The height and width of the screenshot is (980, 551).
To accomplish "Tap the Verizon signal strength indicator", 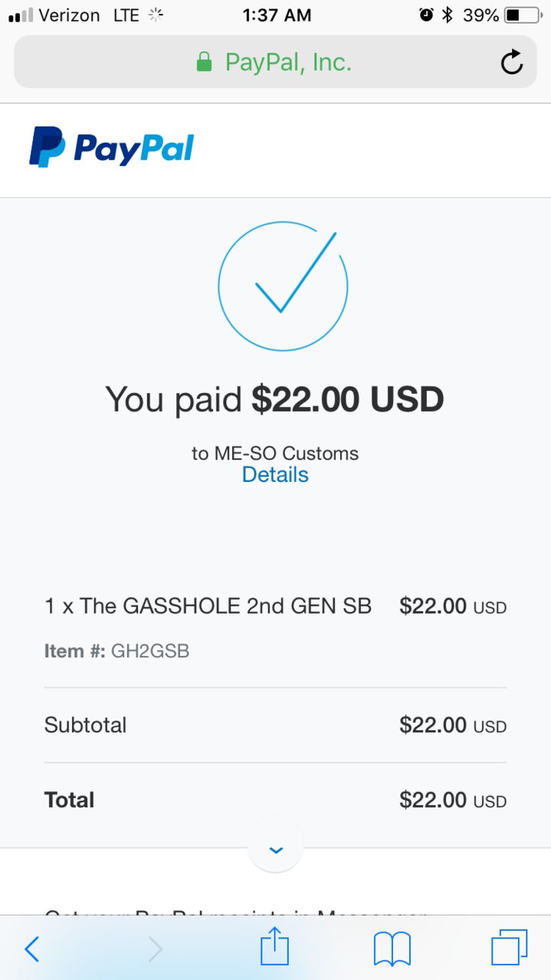I will [21, 15].
